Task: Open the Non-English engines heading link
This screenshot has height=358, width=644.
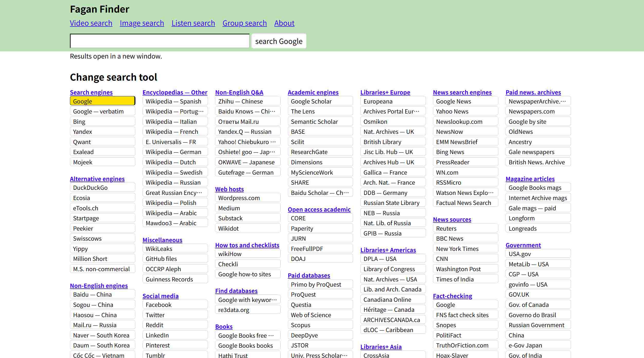Action: point(99,286)
